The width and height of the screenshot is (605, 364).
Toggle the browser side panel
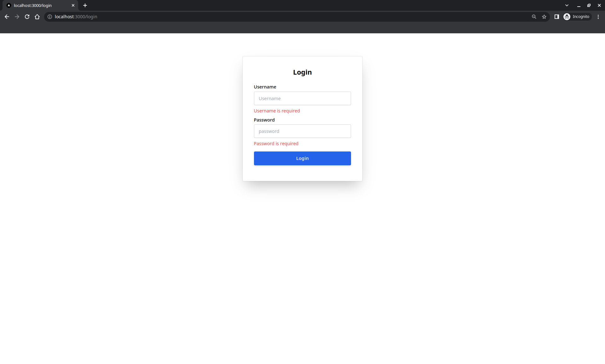point(556,17)
